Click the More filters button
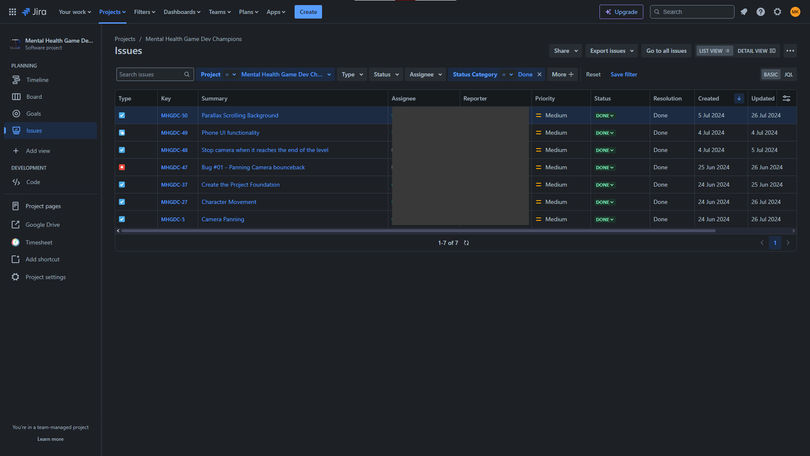The image size is (810, 456). pos(563,74)
